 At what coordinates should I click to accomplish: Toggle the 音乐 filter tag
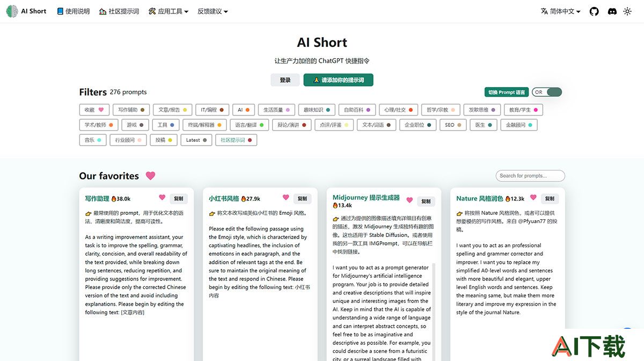pyautogui.click(x=93, y=140)
